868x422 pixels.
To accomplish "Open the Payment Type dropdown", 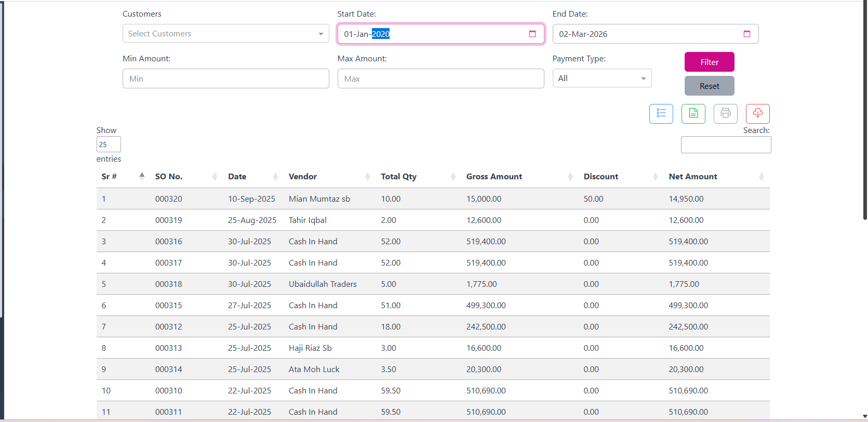I will (x=602, y=78).
